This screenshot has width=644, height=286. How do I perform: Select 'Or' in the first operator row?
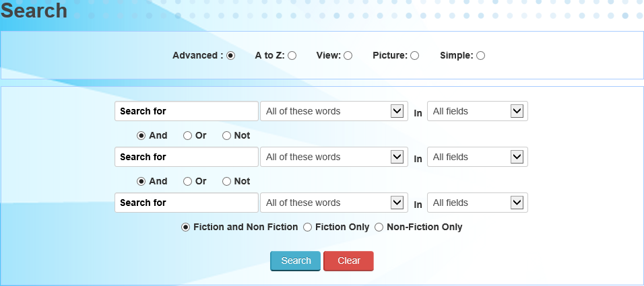coord(187,135)
